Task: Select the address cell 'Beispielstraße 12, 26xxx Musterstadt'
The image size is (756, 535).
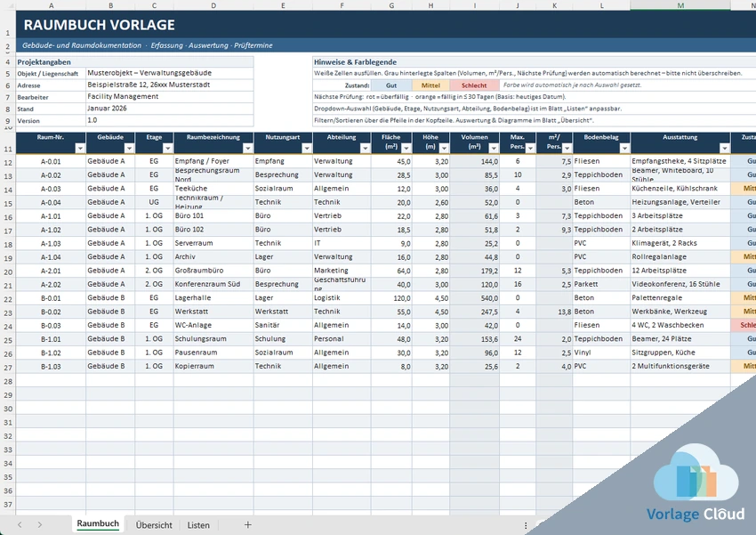Action: [170, 85]
